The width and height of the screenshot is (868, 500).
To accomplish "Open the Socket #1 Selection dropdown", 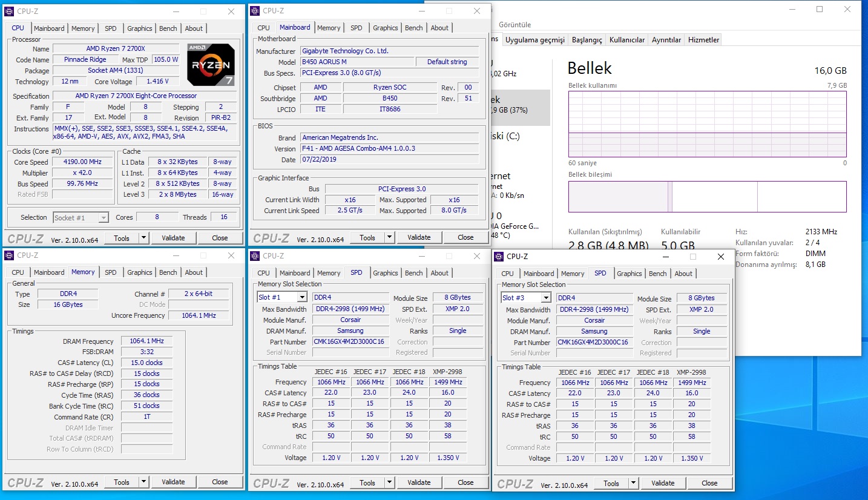I will [x=104, y=217].
